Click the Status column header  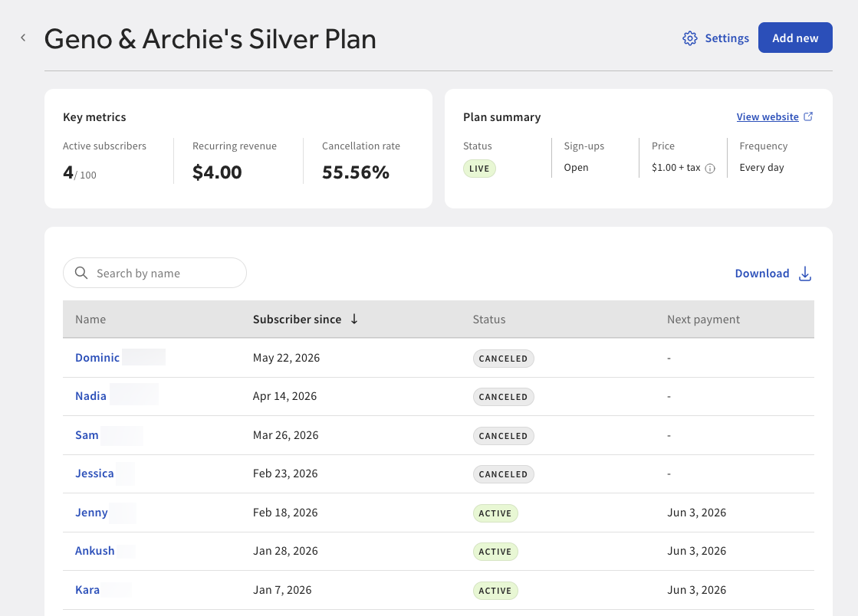(x=488, y=319)
